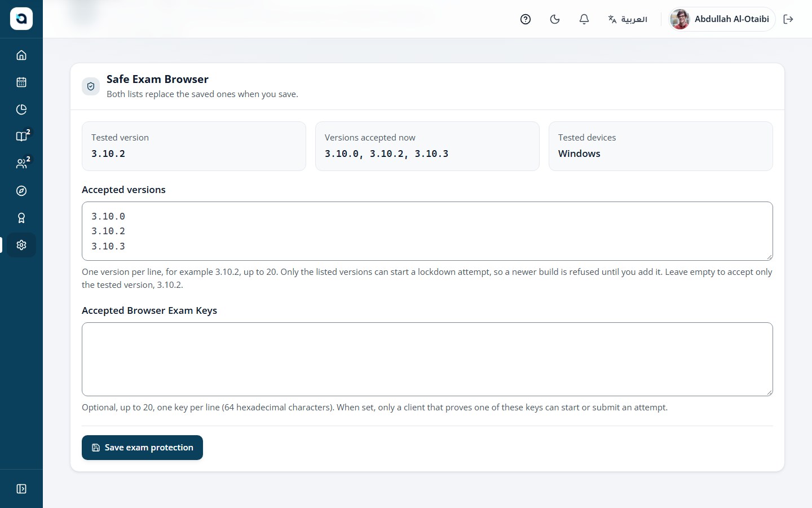Focus the Accepted Browser Exam Keys field
The width and height of the screenshot is (812, 508).
click(427, 359)
